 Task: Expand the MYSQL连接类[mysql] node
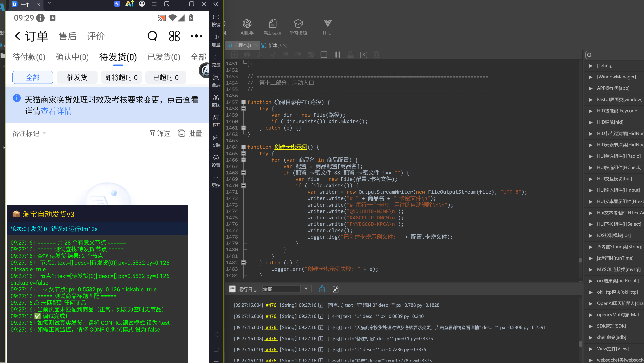[591, 269]
